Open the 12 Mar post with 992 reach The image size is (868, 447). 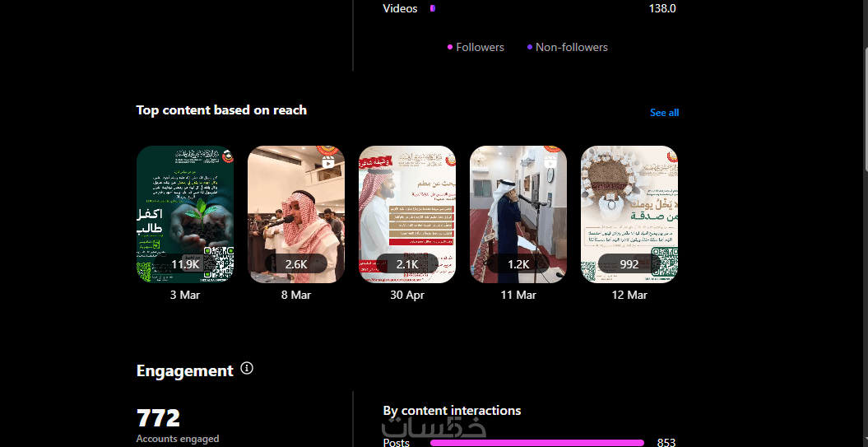(629, 214)
